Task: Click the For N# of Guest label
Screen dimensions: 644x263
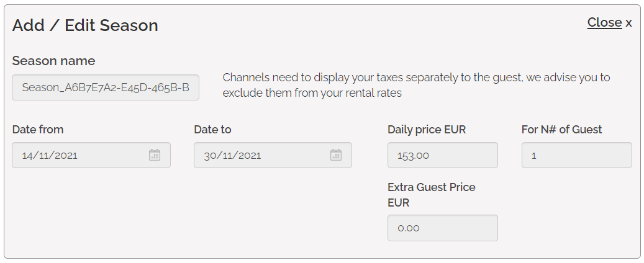Action: [x=561, y=130]
